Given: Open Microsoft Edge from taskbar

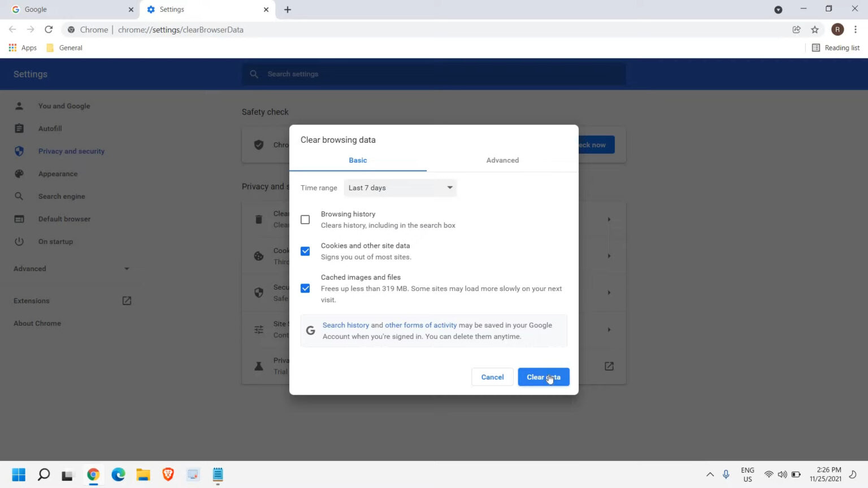Looking at the screenshot, I should click(x=118, y=474).
